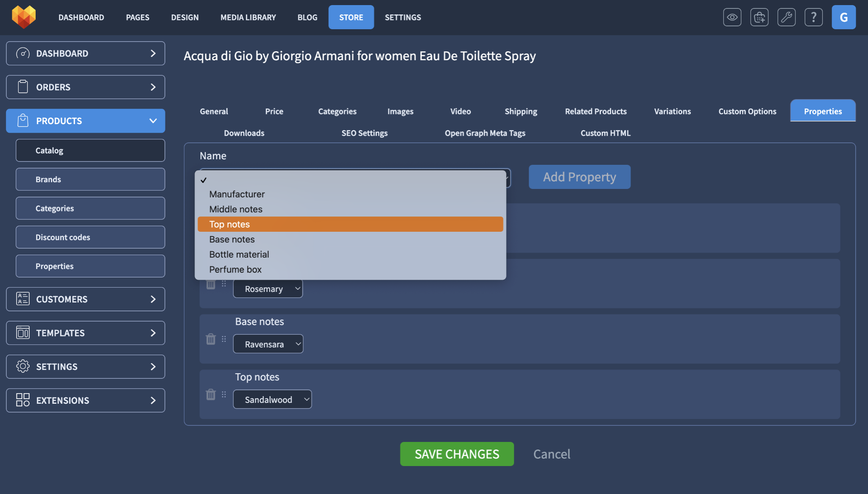Viewport: 868px width, 494px height.
Task: Click the Dashboard gauge icon in sidebar
Action: point(23,53)
